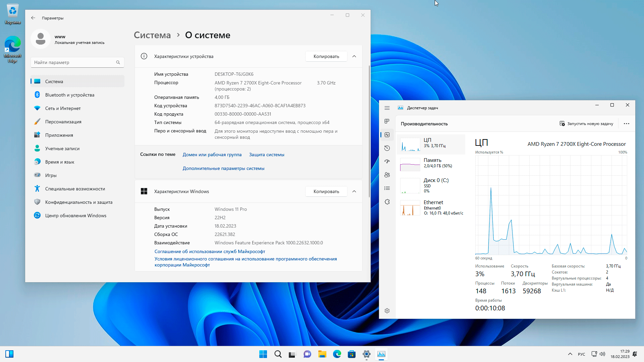Copy device specifications with Копировать button
The width and height of the screenshot is (644, 362).
(326, 56)
